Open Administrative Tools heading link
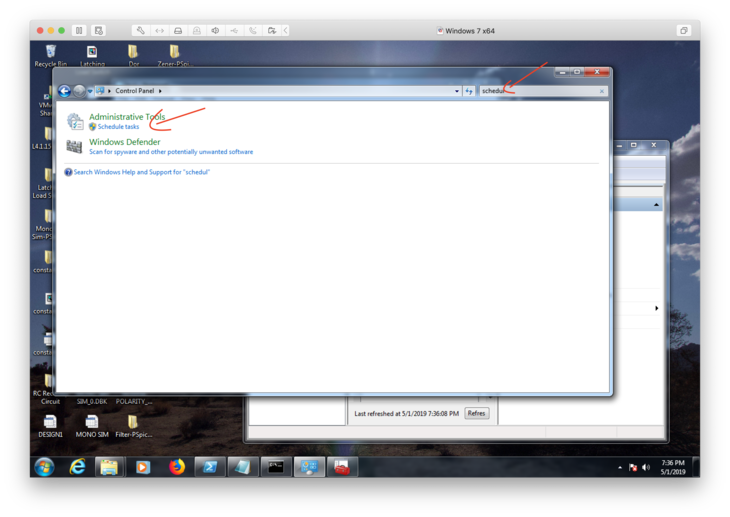 tap(127, 117)
